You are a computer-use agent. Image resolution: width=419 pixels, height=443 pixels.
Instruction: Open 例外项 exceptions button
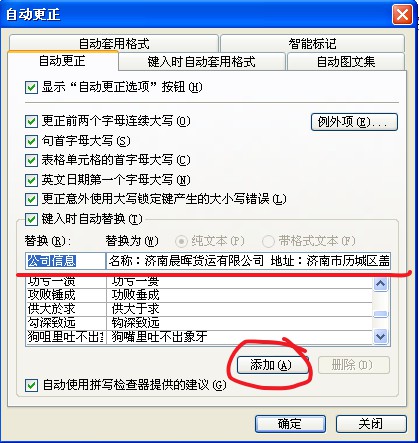coord(354,122)
